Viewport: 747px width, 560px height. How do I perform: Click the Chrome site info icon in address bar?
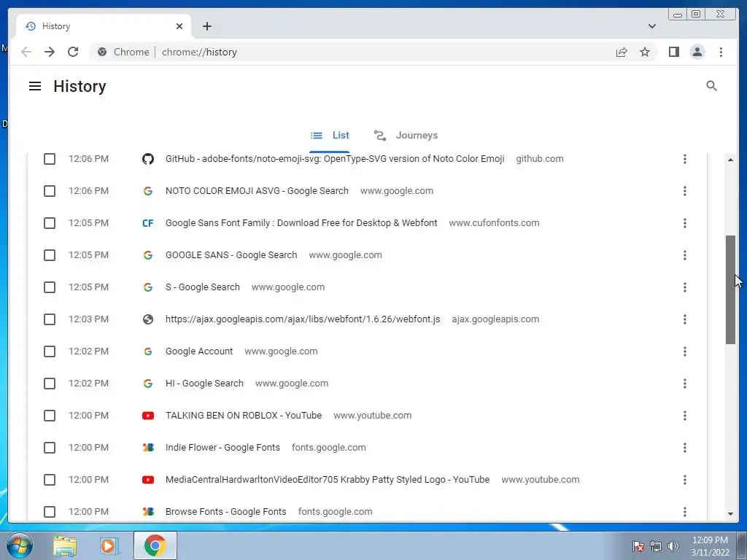[x=102, y=52]
